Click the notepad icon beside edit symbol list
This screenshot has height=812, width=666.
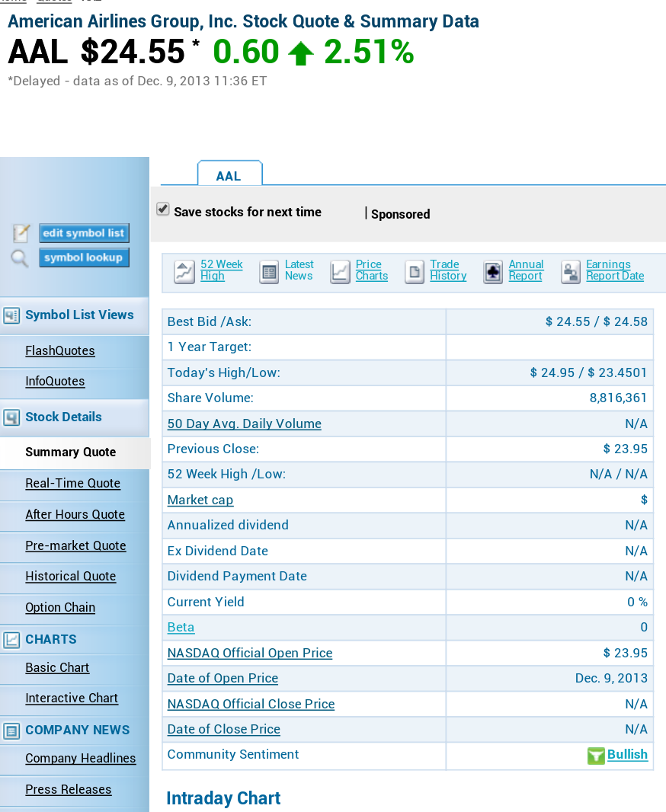pyautogui.click(x=21, y=234)
